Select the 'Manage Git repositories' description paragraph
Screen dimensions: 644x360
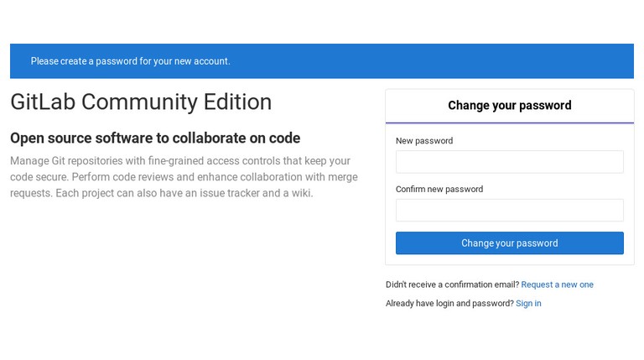[x=184, y=177]
